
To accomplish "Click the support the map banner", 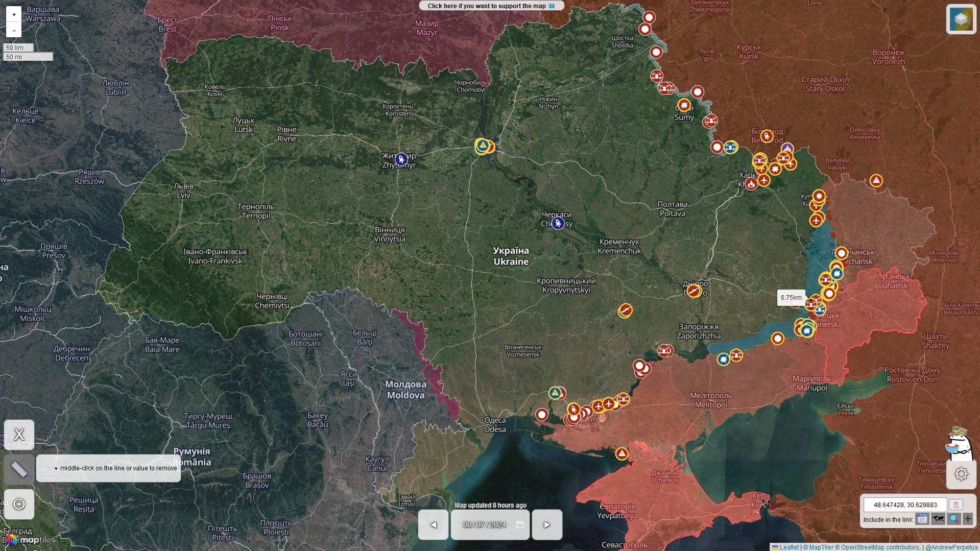I will pyautogui.click(x=491, y=6).
